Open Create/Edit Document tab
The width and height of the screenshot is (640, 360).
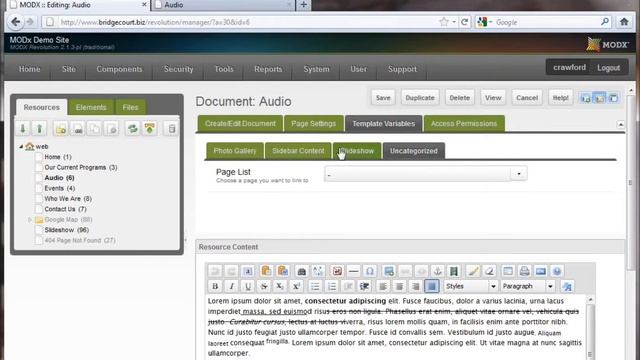coord(240,124)
